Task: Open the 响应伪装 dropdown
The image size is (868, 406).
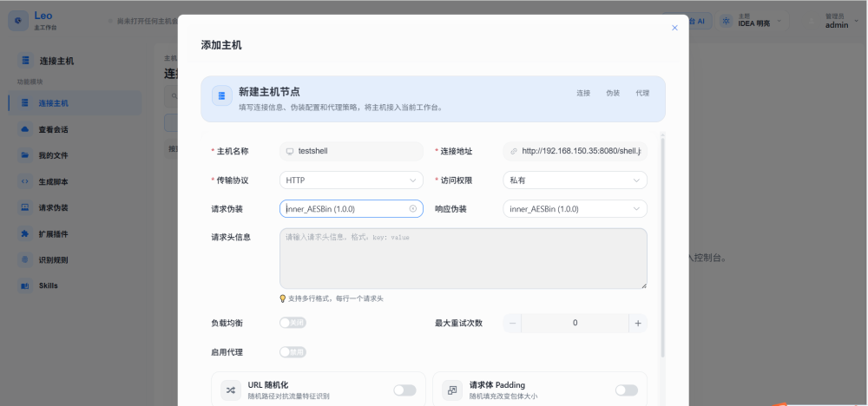Action: tap(575, 208)
